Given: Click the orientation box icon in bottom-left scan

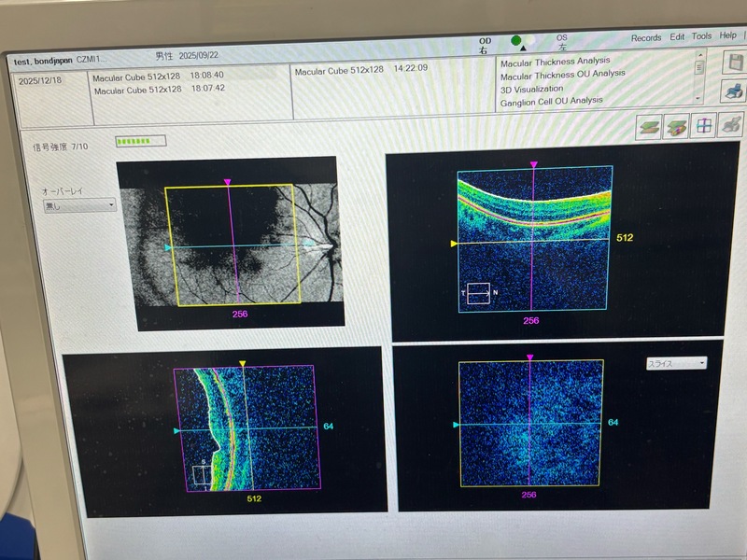Looking at the screenshot, I should (203, 474).
